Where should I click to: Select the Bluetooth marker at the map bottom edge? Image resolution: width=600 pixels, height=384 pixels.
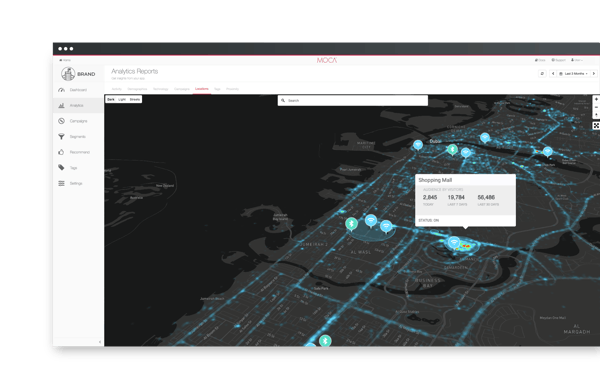click(325, 340)
